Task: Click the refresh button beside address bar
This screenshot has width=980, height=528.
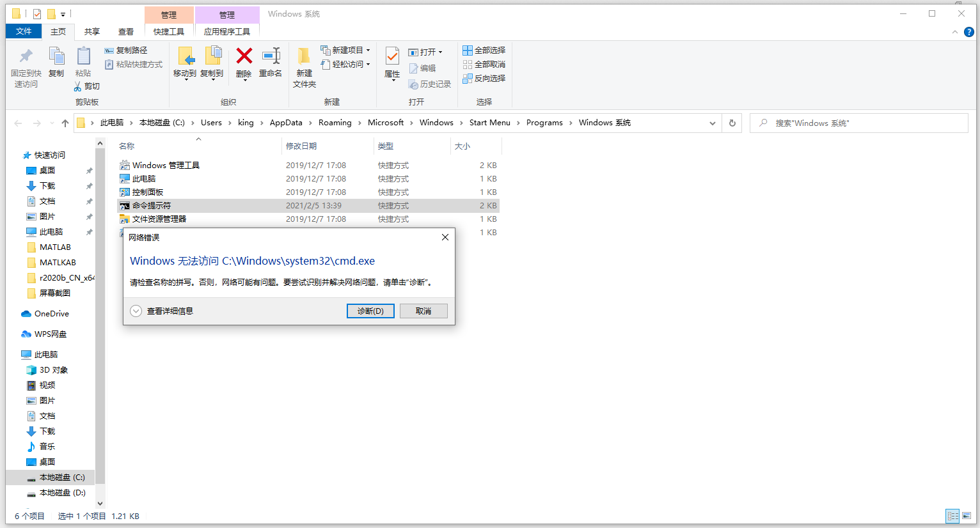Action: (x=732, y=123)
